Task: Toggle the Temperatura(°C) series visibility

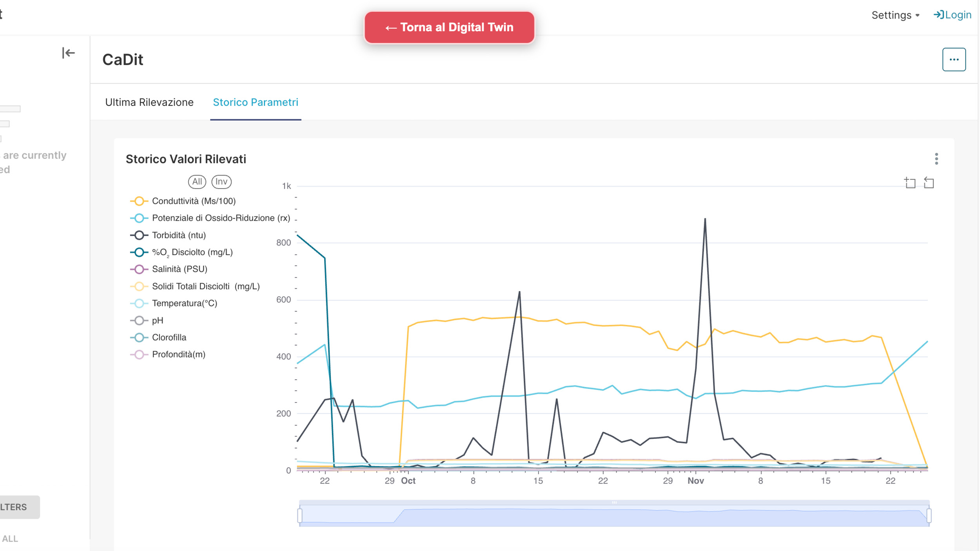Action: [184, 303]
